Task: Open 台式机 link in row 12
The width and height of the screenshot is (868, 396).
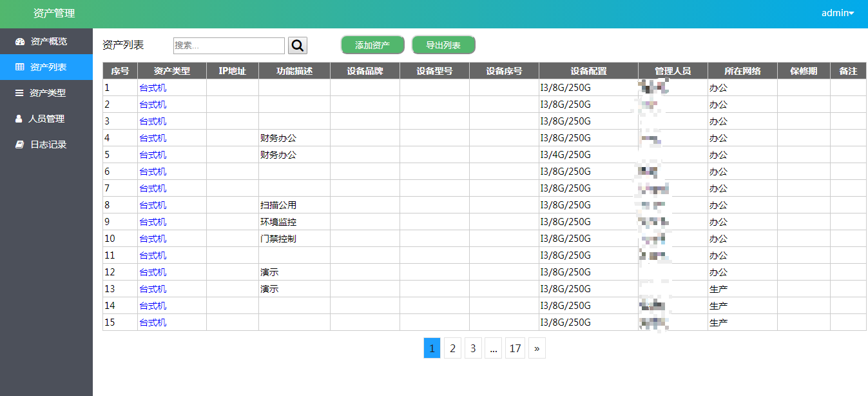Action: (x=153, y=272)
